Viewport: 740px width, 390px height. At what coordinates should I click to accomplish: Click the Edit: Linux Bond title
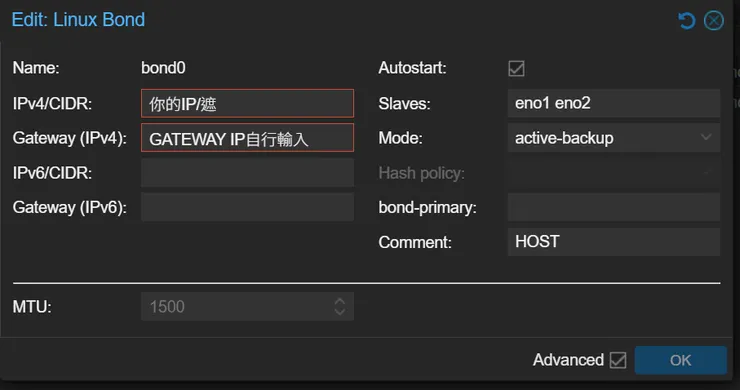click(x=78, y=20)
